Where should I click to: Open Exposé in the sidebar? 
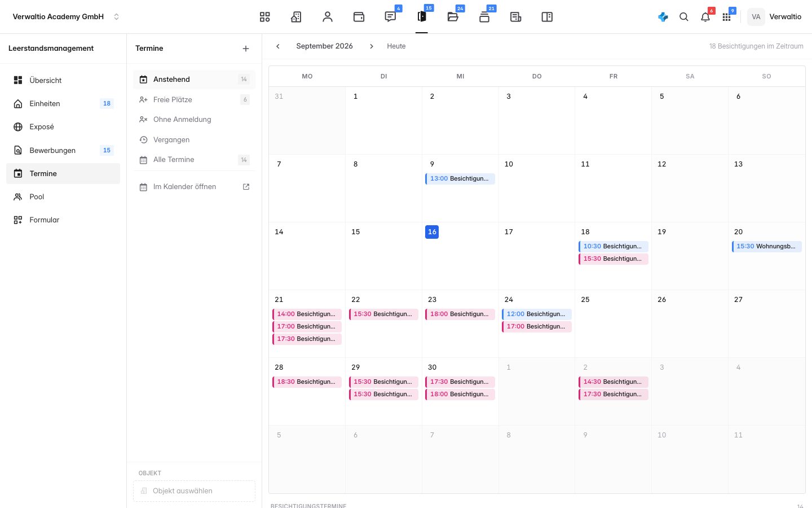(x=63, y=127)
